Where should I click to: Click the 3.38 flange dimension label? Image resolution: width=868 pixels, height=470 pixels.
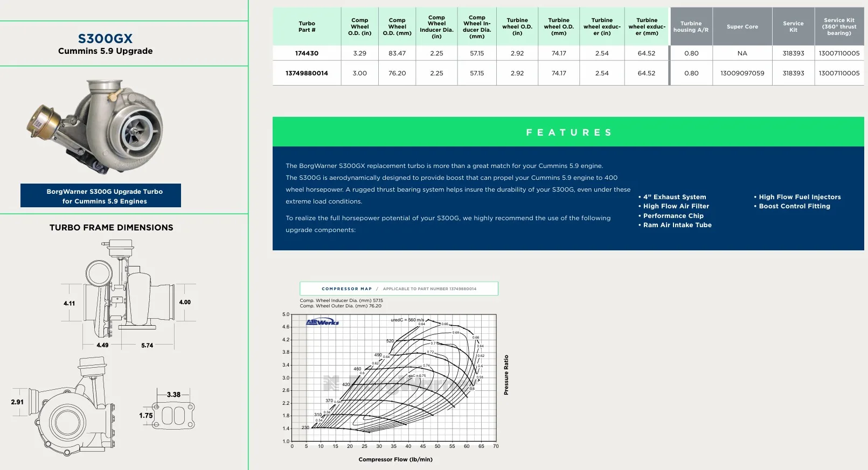(x=173, y=395)
